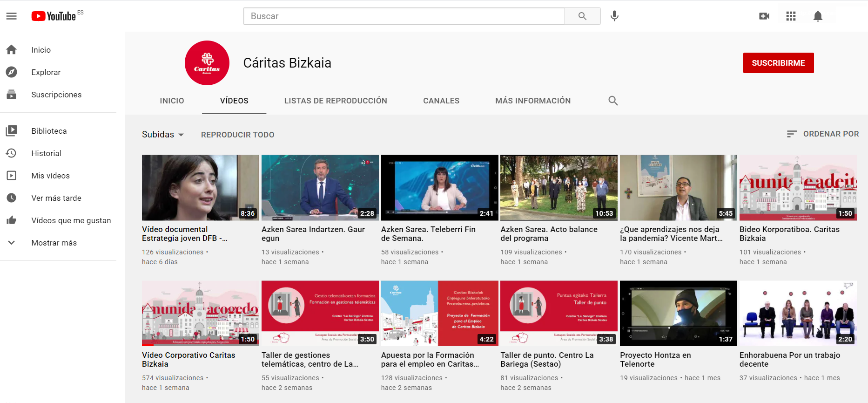
Task: Open Azken Sarea Indartzen thumbnail
Action: 320,188
